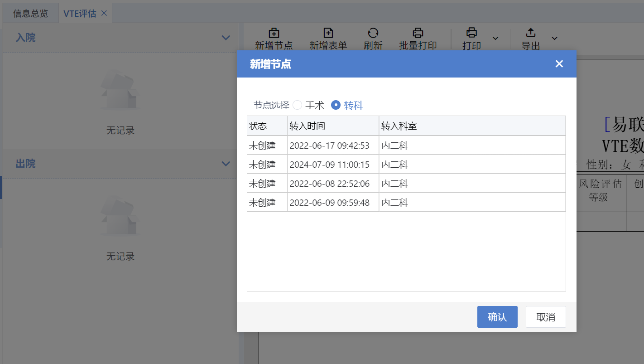Image resolution: width=644 pixels, height=364 pixels.
Task: Open the 导出 dropdown arrow
Action: click(554, 38)
